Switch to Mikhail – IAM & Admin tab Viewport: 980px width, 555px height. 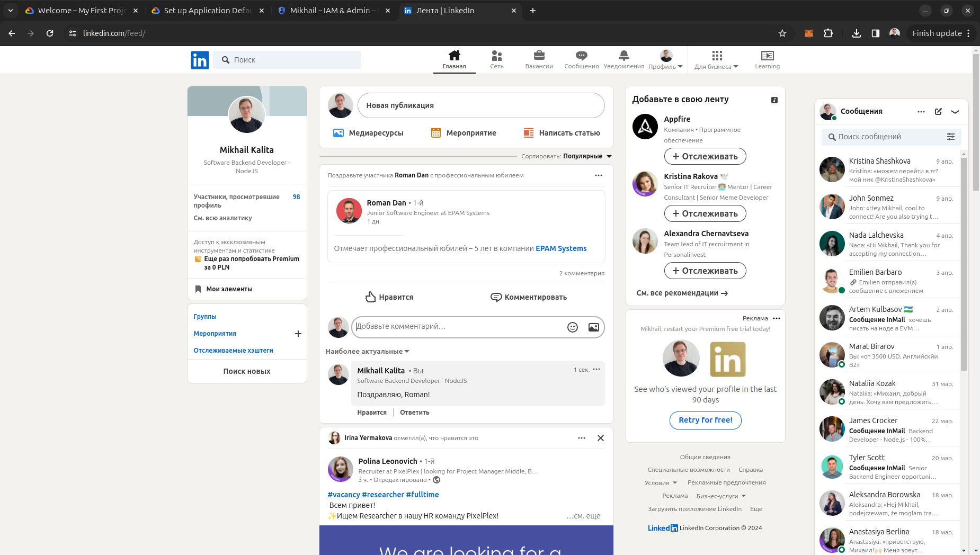pos(334,11)
